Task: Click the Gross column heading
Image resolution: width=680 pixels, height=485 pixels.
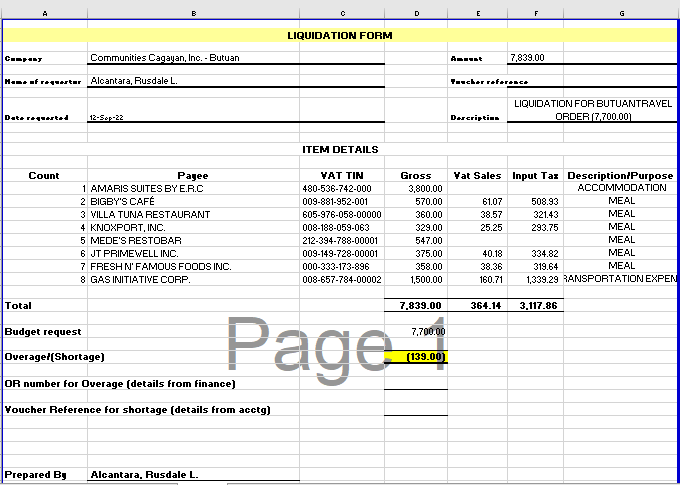Action: [x=416, y=176]
